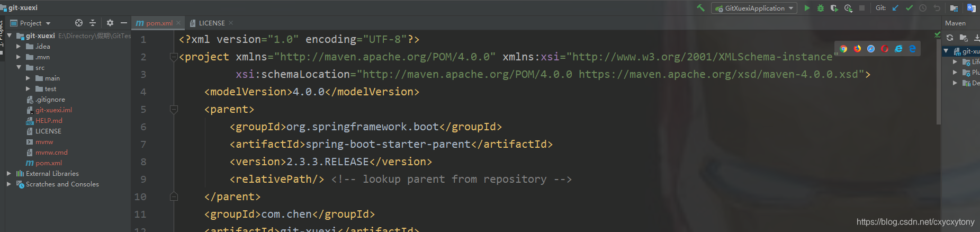The image size is (980, 232).
Task: Open pom.xml preview in Internet Explorer
Action: coord(898,49)
